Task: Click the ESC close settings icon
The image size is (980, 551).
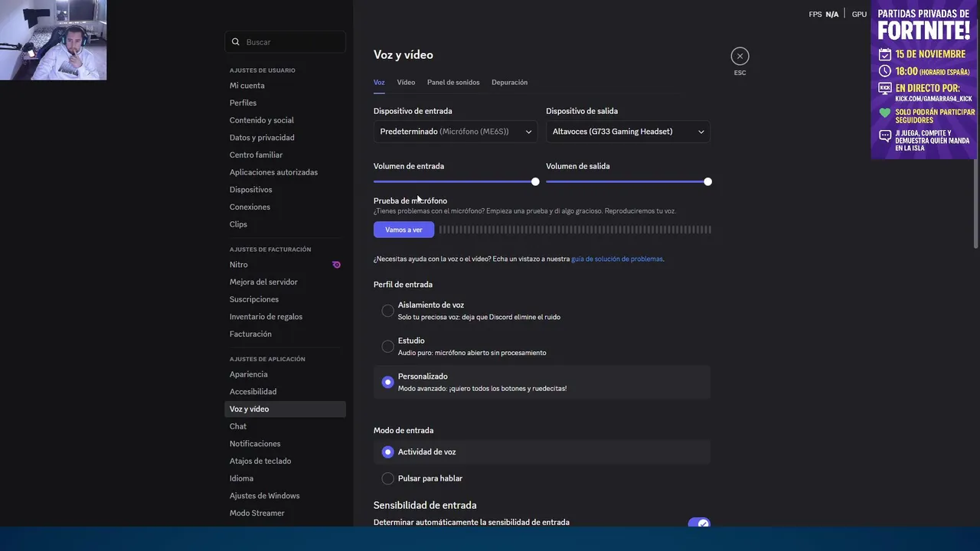Action: coord(740,56)
